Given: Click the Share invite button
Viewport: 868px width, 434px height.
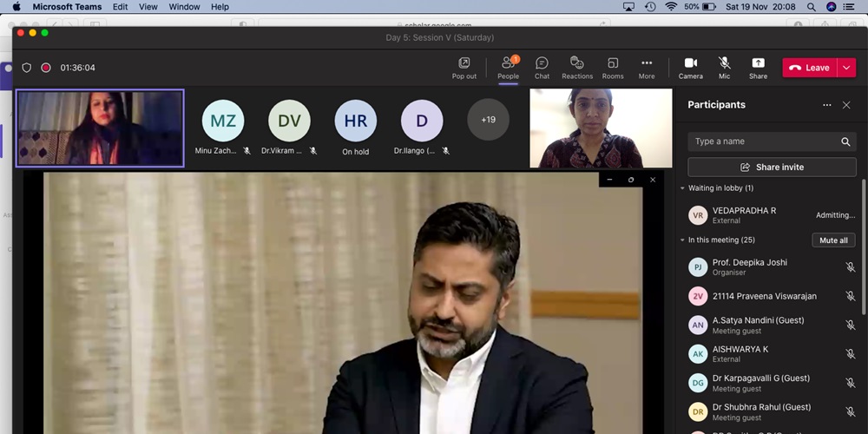Looking at the screenshot, I should (x=772, y=168).
